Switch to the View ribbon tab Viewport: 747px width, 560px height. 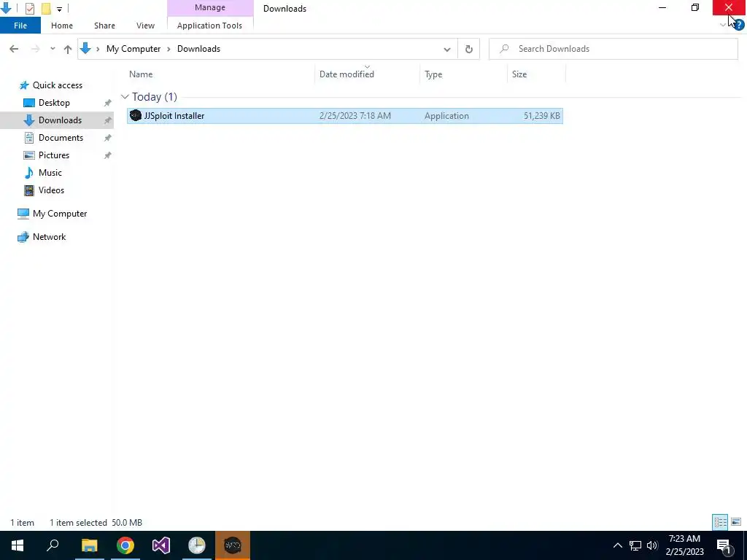[145, 26]
